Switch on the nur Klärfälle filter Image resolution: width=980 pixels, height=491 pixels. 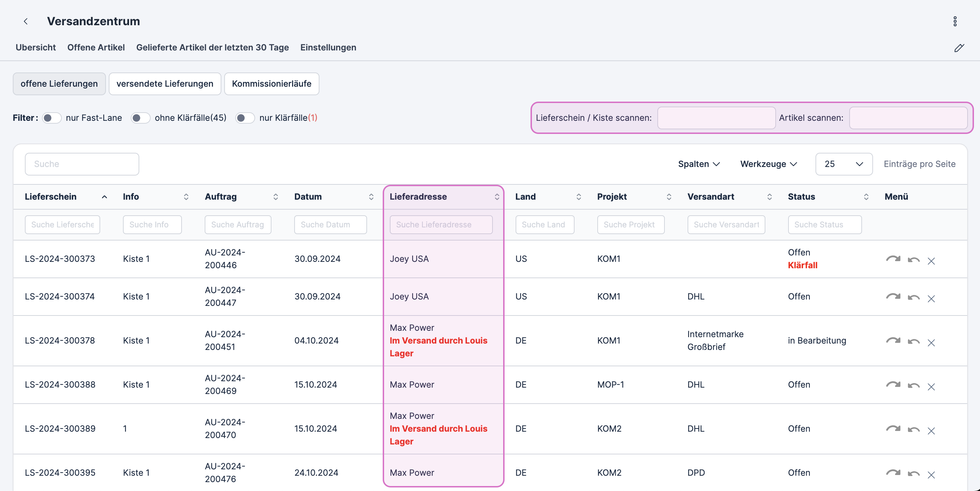pyautogui.click(x=244, y=118)
